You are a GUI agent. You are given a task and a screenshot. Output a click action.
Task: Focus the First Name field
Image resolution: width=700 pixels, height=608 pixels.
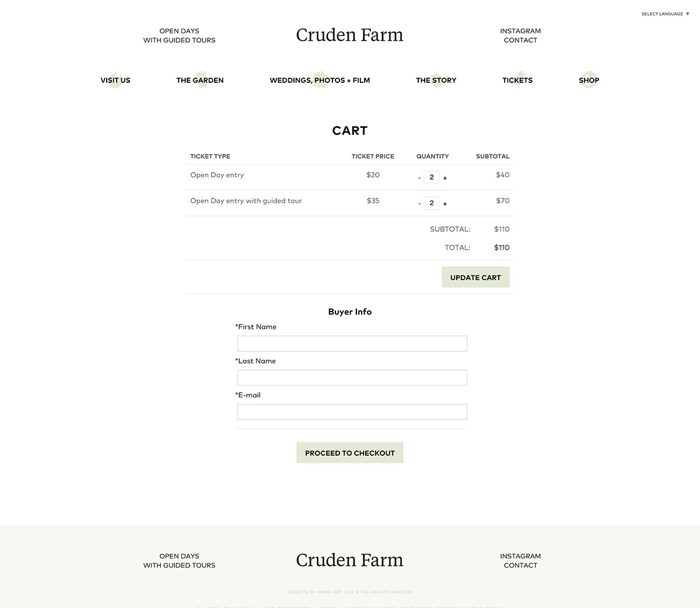click(352, 344)
